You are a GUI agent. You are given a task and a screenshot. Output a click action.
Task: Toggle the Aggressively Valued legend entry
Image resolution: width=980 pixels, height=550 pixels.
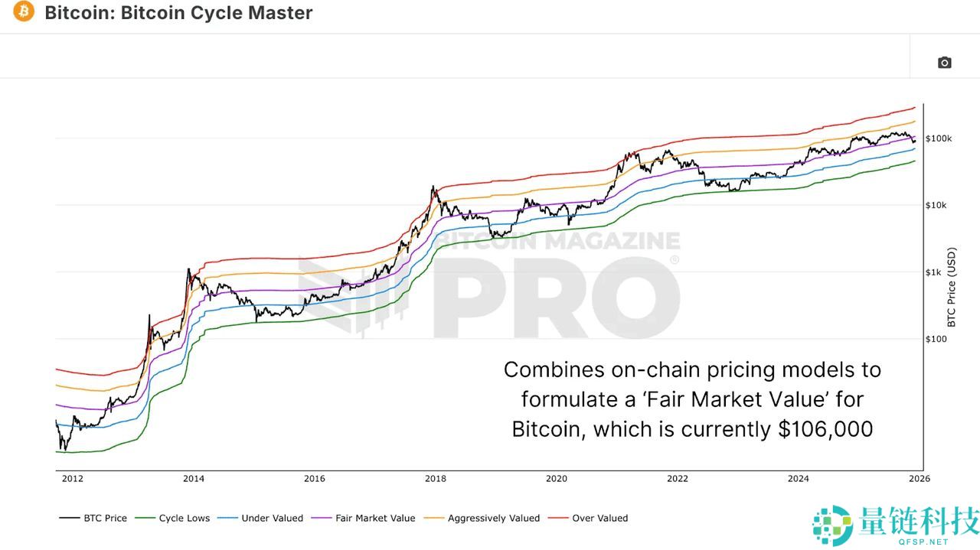(x=494, y=518)
